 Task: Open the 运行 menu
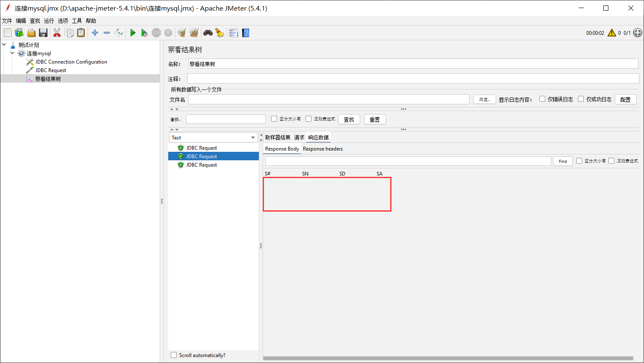pyautogui.click(x=49, y=21)
